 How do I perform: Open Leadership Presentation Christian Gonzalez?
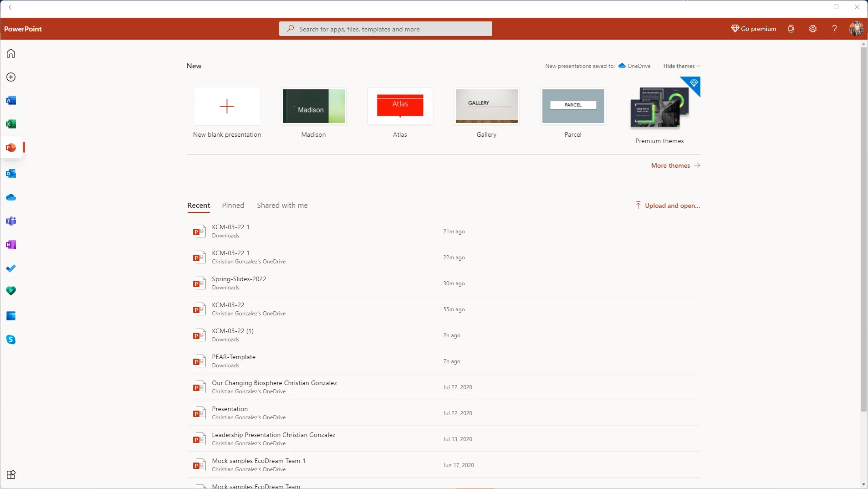click(x=443, y=439)
